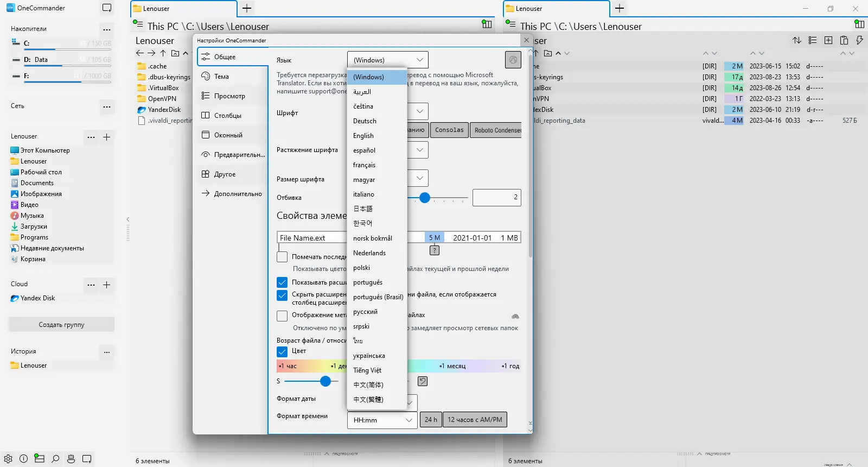
Task: Choose Deutsch from the language list
Action: (376, 121)
